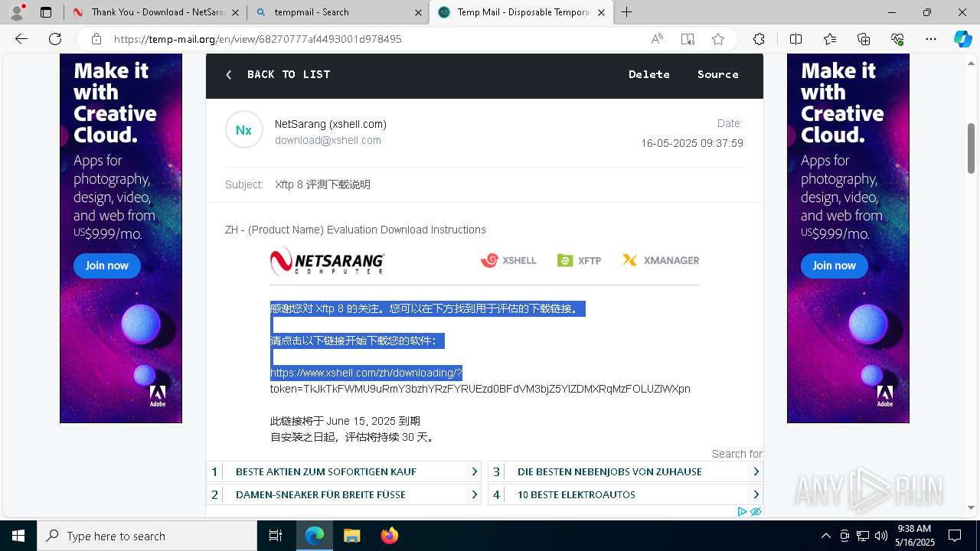Click the XMANAGER product logo

[661, 260]
